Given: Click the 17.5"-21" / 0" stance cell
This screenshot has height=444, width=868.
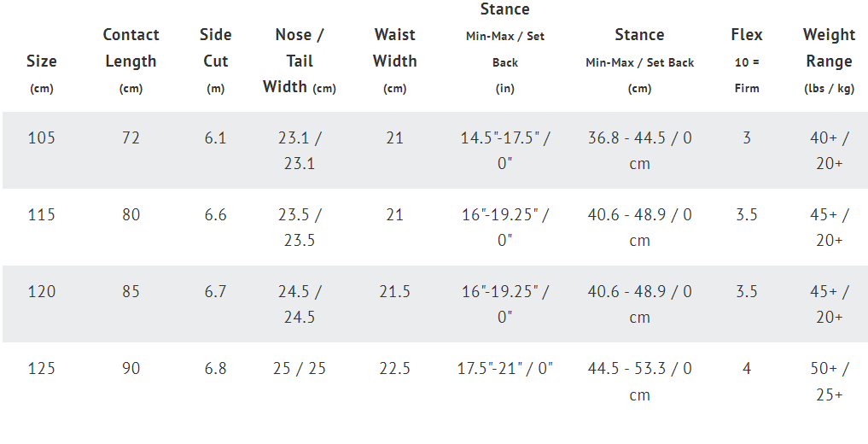Looking at the screenshot, I should point(505,369).
